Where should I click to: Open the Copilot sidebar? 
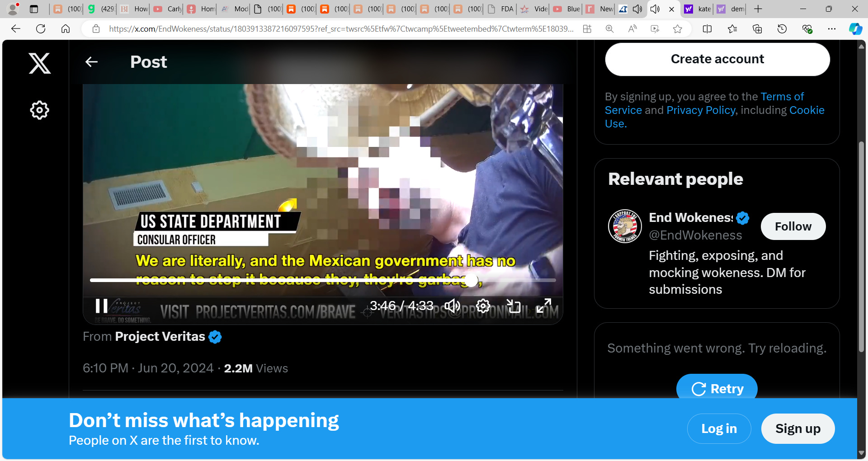point(855,29)
